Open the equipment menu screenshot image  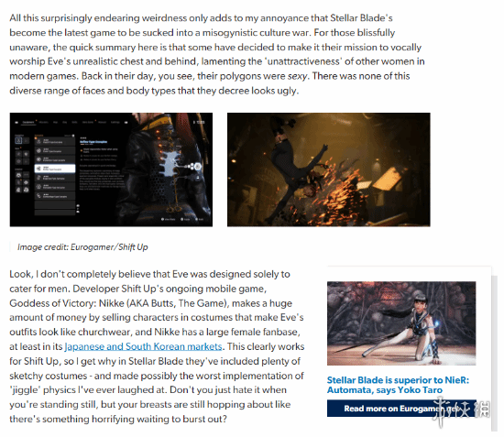click(111, 169)
